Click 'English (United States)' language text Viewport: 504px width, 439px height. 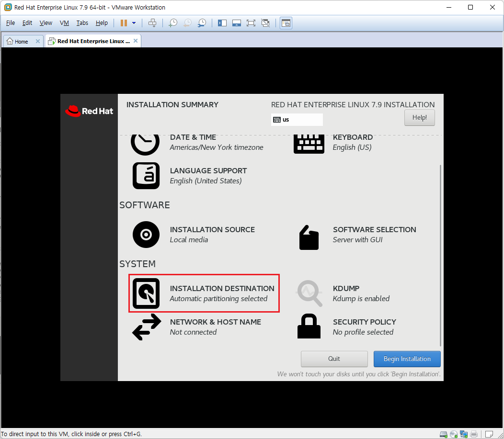coord(206,181)
